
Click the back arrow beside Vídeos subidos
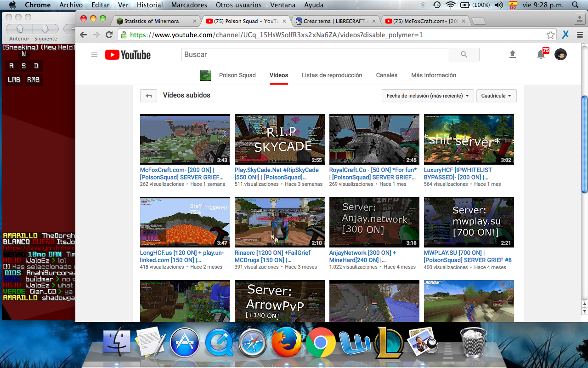(x=148, y=96)
